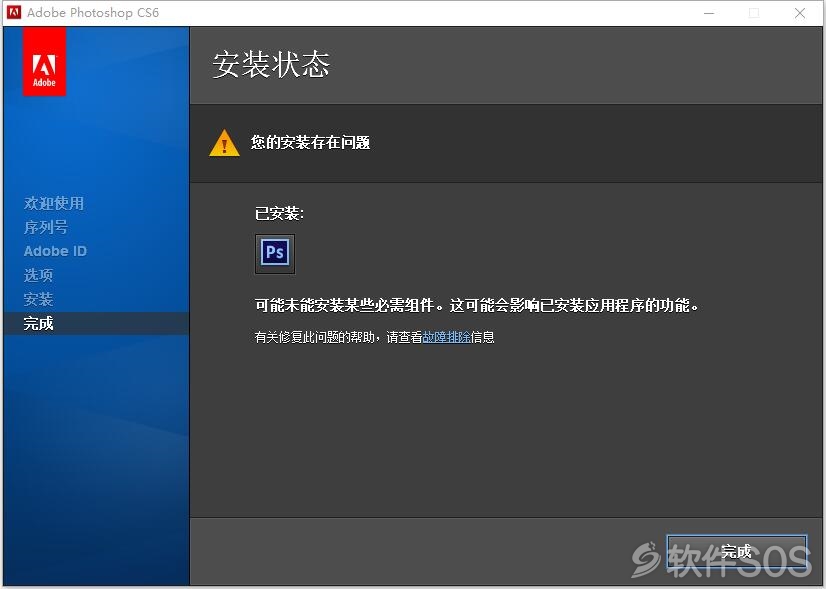Select the 欢迎使用 step in the sidebar
The width and height of the screenshot is (826, 589).
tap(54, 203)
